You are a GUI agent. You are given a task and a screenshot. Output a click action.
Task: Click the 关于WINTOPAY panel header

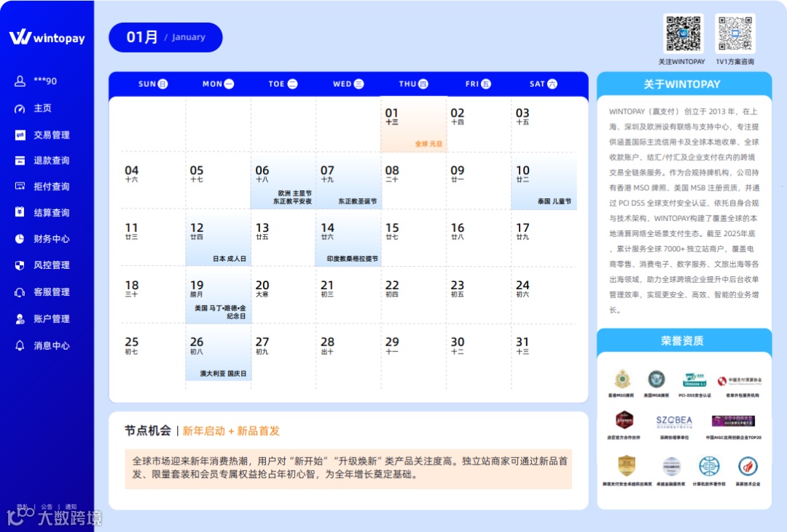[684, 84]
